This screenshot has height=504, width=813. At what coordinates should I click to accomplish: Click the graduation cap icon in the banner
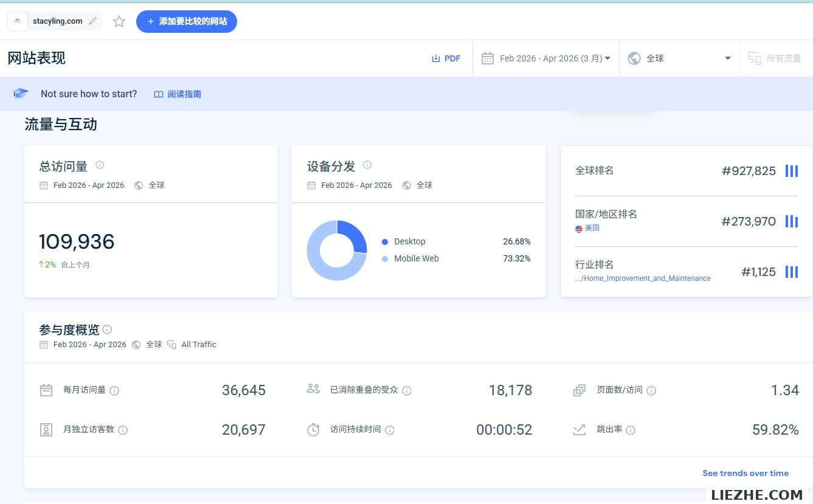[21, 94]
